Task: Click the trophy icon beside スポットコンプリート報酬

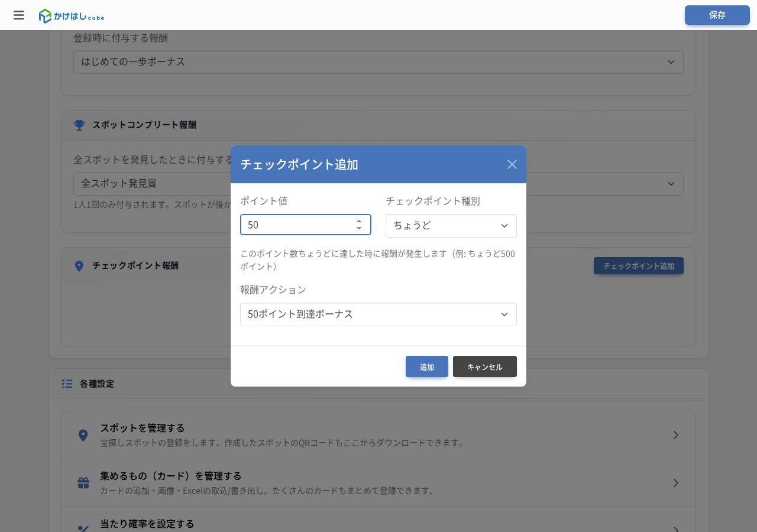Action: [79, 125]
